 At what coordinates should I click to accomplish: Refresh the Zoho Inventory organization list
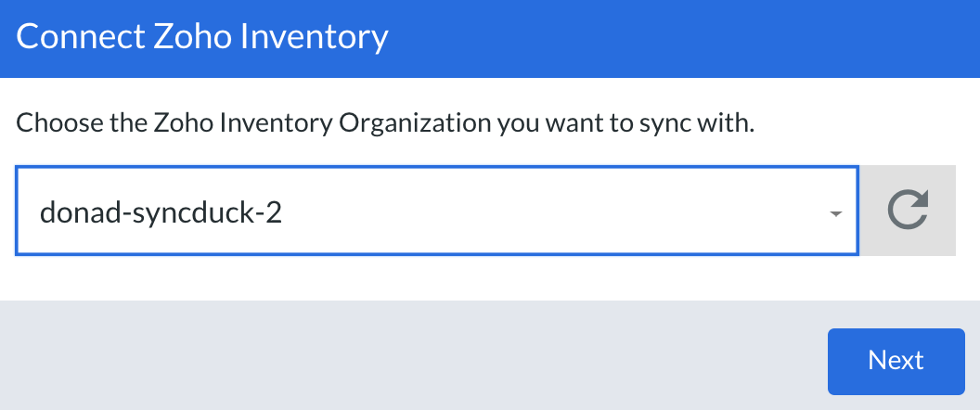click(x=908, y=211)
